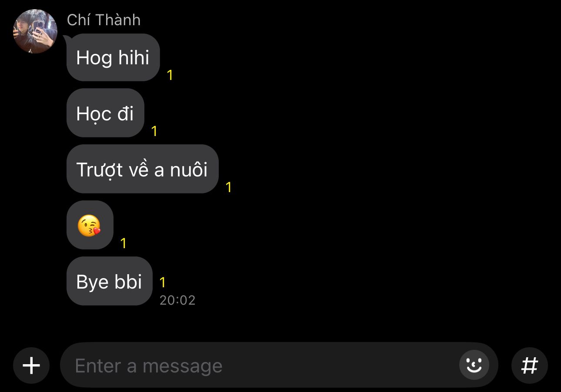Image resolution: width=561 pixels, height=392 pixels.
Task: Select the Trượt về a nuôi message
Action: pos(142,169)
